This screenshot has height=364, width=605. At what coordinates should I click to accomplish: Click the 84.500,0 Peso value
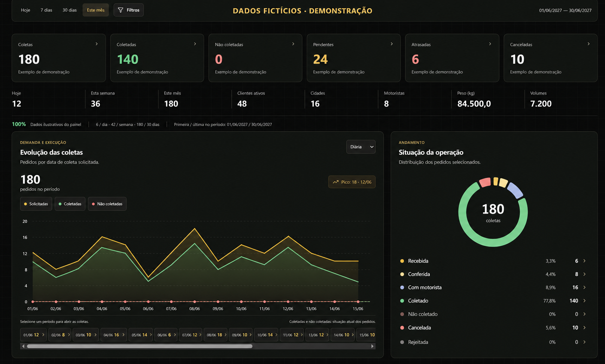click(x=474, y=104)
